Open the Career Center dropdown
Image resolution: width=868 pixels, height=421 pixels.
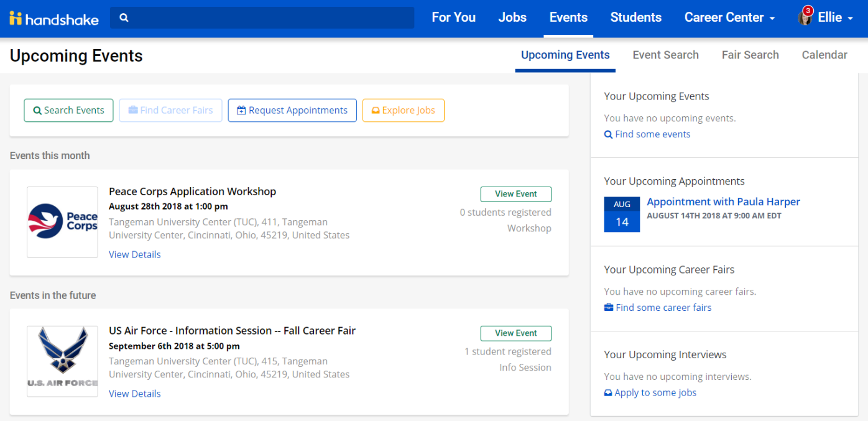[729, 17]
